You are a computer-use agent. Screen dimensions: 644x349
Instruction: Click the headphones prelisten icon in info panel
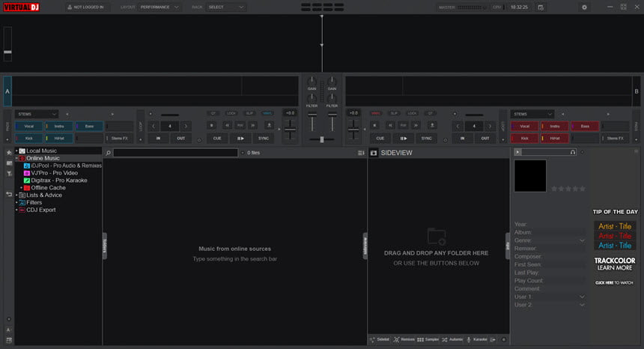(573, 152)
